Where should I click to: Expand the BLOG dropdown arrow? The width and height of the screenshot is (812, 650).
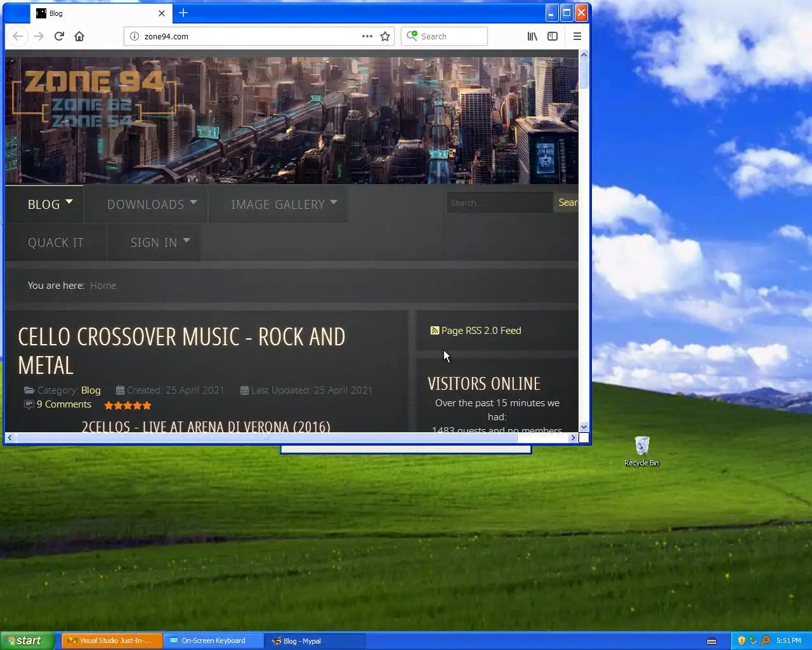pyautogui.click(x=69, y=202)
